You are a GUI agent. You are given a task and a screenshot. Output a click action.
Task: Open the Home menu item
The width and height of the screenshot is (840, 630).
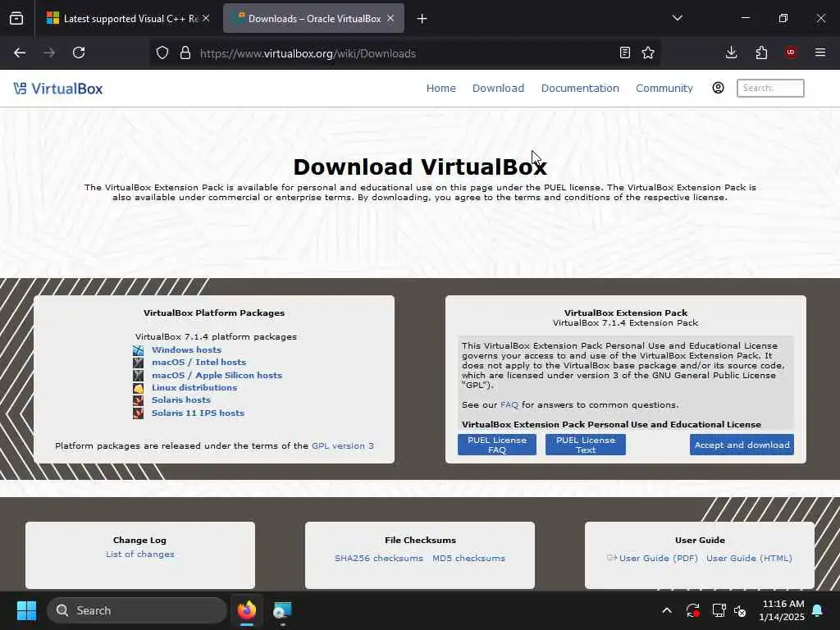click(x=441, y=89)
